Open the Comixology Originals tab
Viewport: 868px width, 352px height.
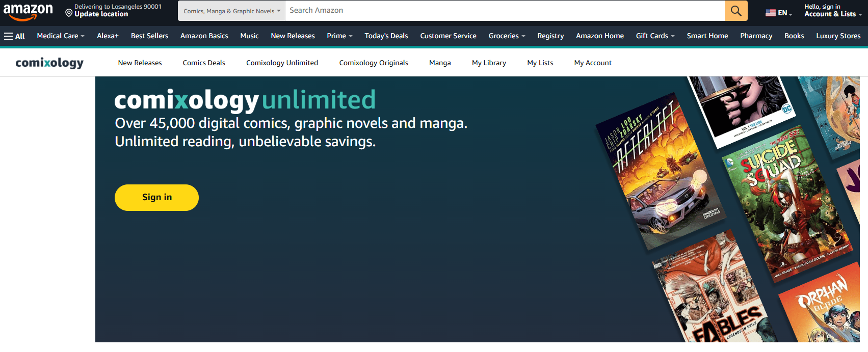374,63
